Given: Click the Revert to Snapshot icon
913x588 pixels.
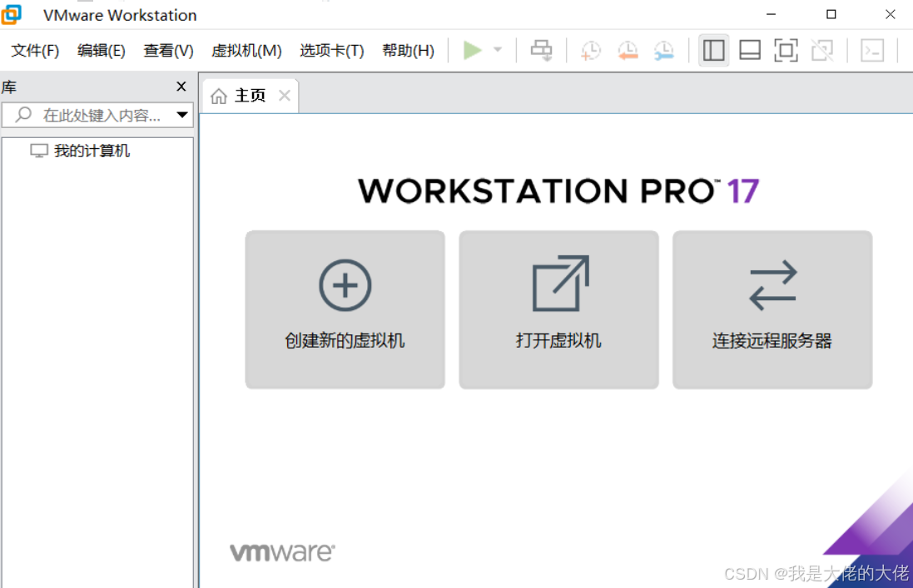Looking at the screenshot, I should (x=628, y=51).
